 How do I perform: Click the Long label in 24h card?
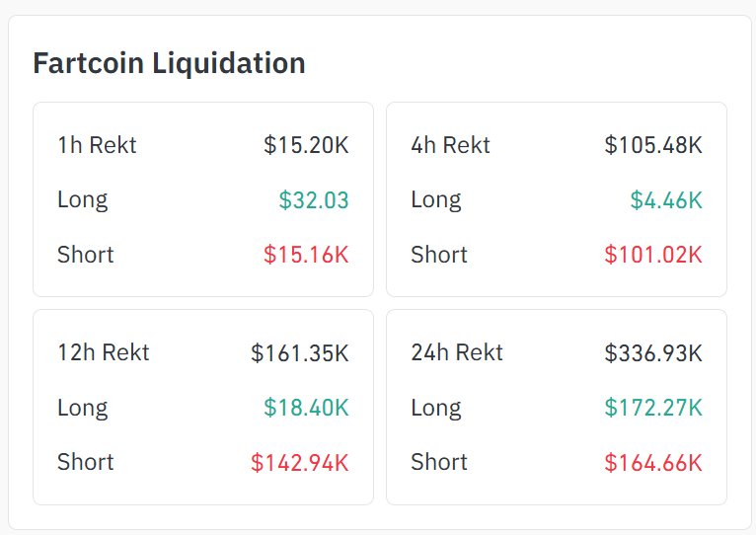pos(435,408)
